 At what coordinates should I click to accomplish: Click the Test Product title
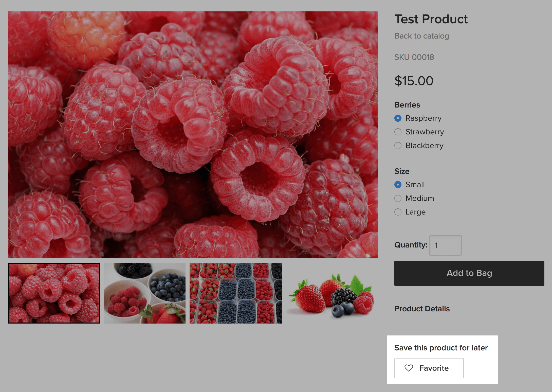[431, 19]
